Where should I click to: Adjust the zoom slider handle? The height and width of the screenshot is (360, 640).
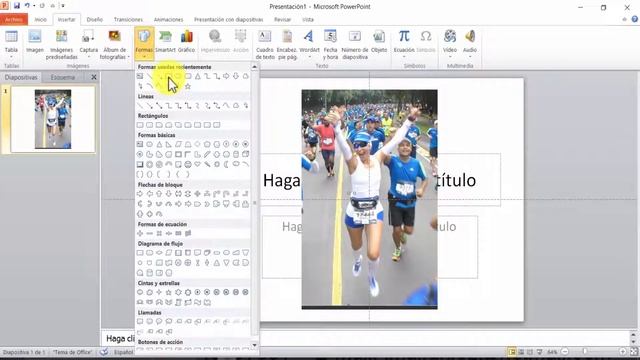tap(585, 351)
